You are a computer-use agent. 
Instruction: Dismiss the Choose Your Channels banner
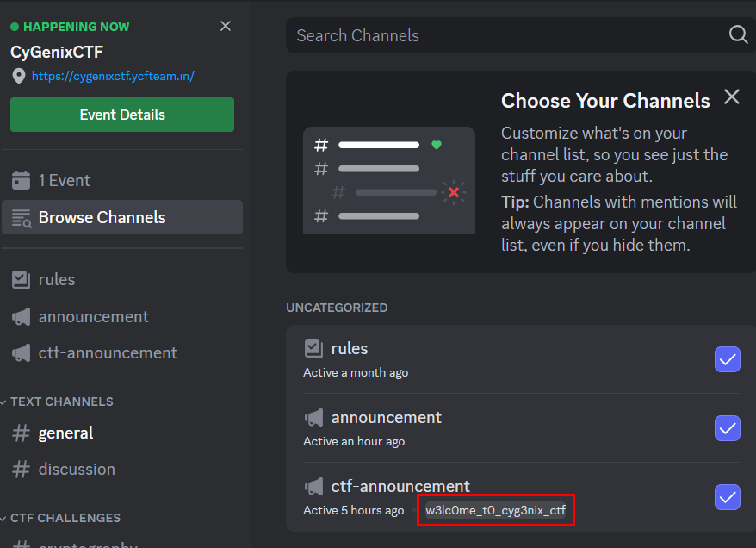pyautogui.click(x=731, y=97)
